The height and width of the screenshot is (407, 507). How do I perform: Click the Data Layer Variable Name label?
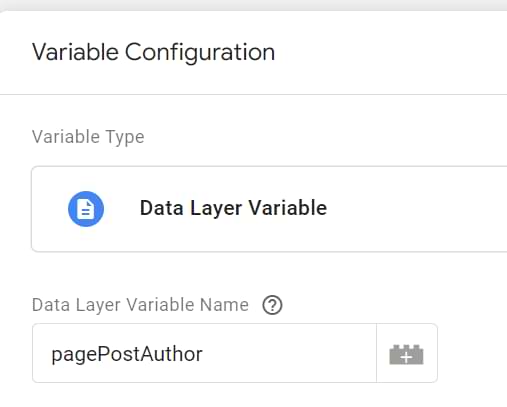click(140, 305)
